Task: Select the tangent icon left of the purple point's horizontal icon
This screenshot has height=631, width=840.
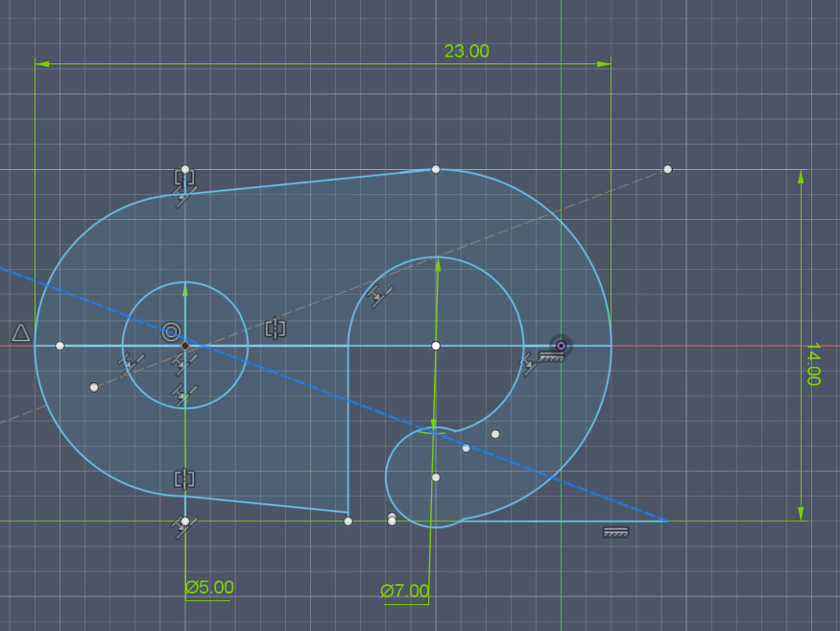Action: tap(529, 363)
